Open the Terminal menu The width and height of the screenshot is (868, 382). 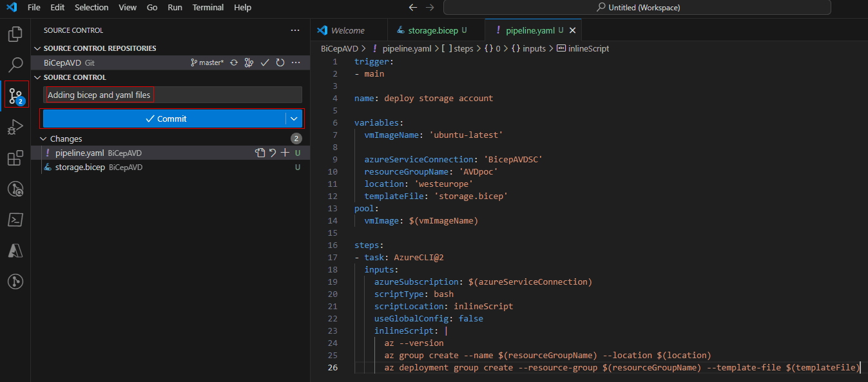coord(208,8)
